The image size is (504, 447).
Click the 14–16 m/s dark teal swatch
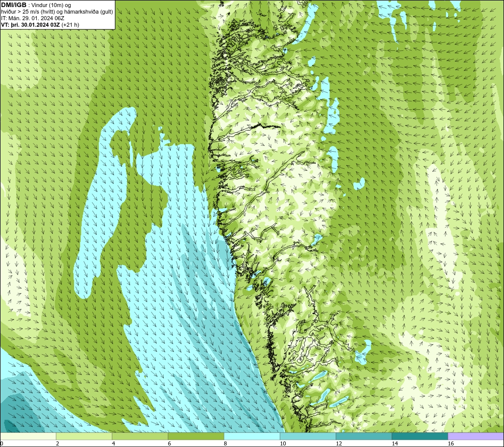pyautogui.click(x=419, y=436)
